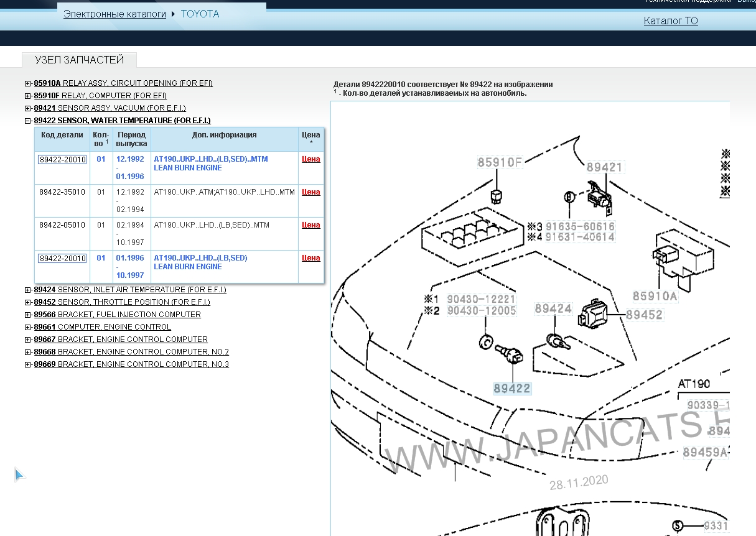Click Цена link for part 89422-05010
This screenshot has width=756, height=536.
(310, 225)
